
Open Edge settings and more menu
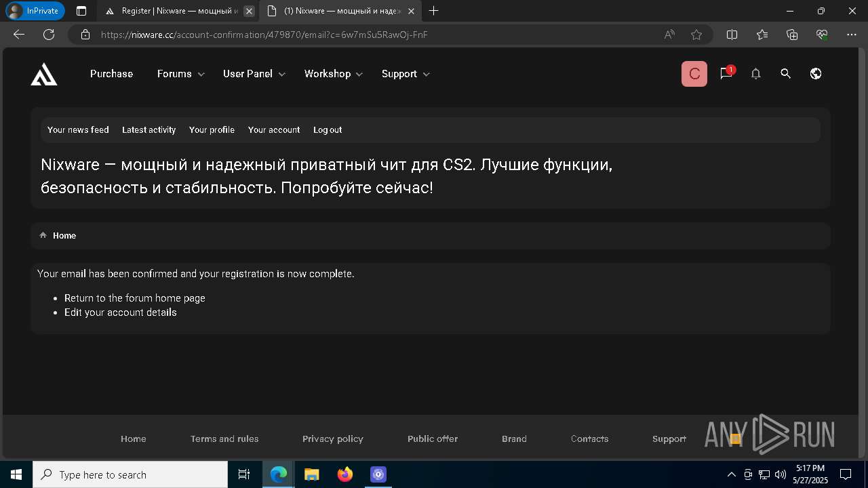click(x=852, y=35)
